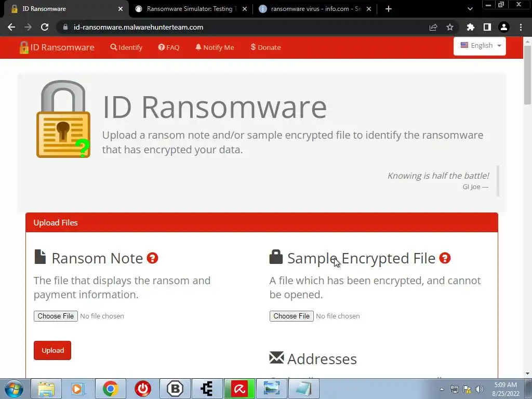Click the Sample Encrypted File lock icon
Image resolution: width=532 pixels, height=399 pixels.
coord(276,257)
